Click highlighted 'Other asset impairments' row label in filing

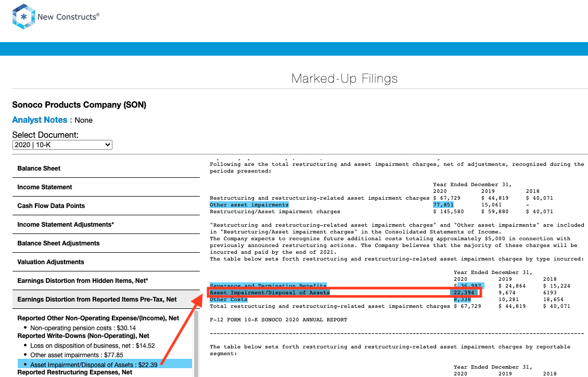coord(249,205)
